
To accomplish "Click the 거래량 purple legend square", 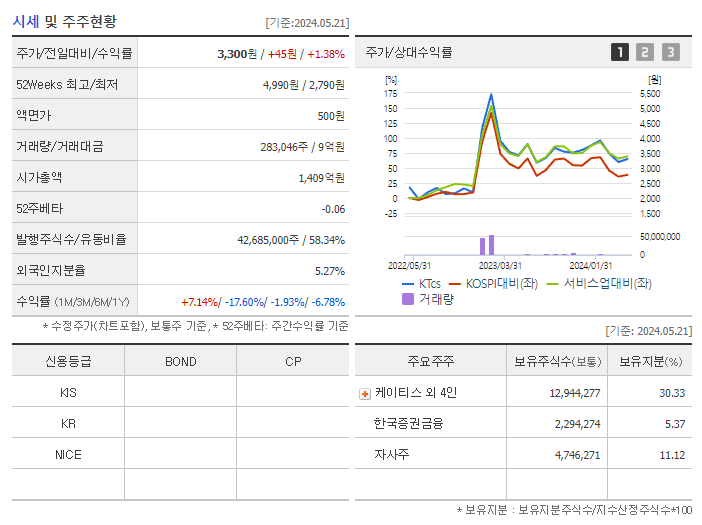I will [x=408, y=299].
